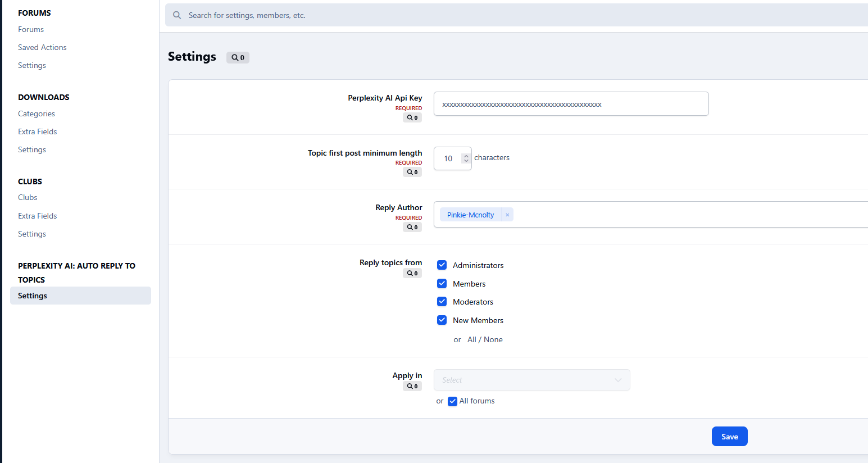Viewport: 868px width, 463px height.
Task: Click the Perplexity AI Api Key field
Action: pos(571,104)
